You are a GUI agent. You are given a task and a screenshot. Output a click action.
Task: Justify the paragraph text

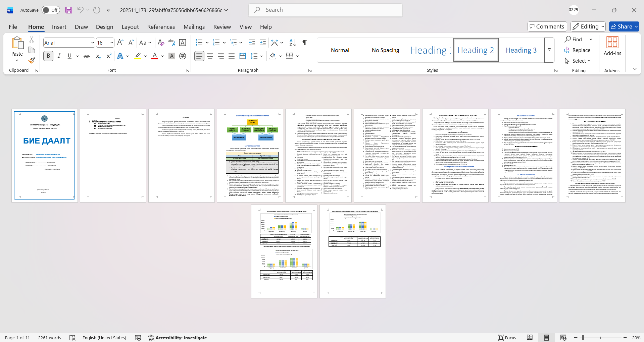coord(232,56)
